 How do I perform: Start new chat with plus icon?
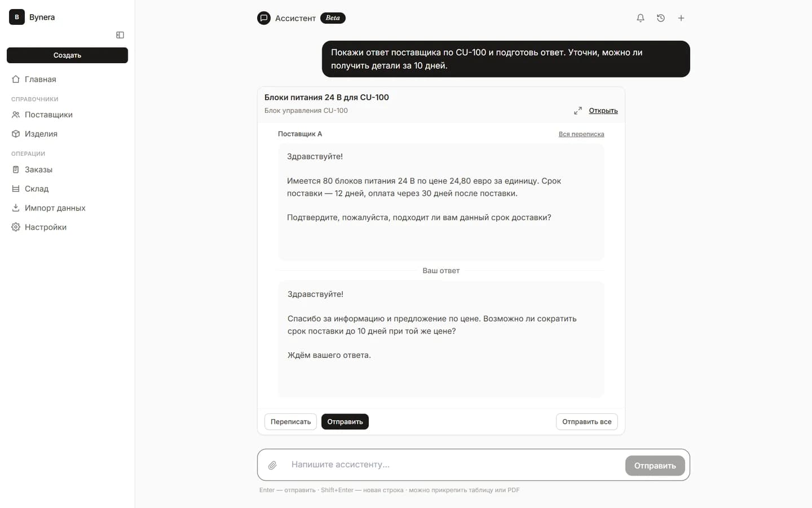pos(681,18)
